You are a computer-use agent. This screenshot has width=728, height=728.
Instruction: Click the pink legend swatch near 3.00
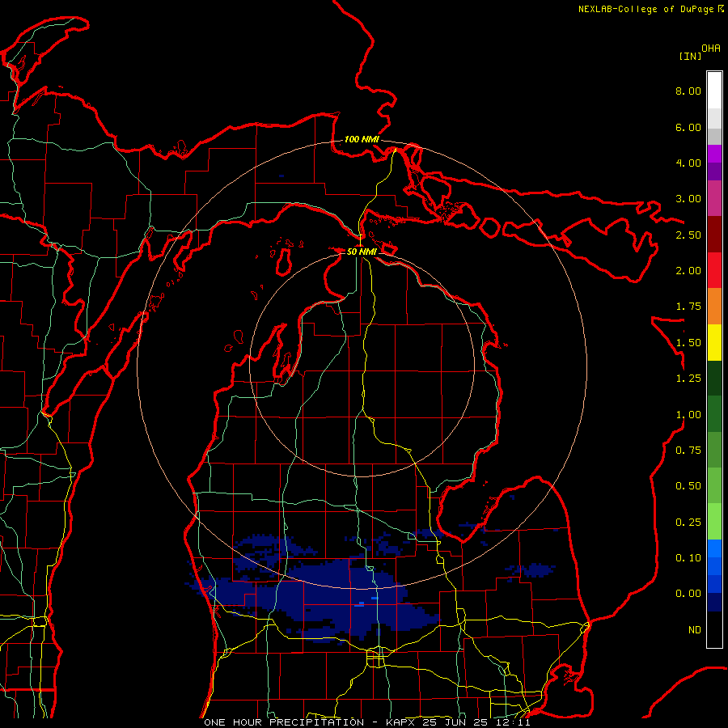(x=714, y=198)
